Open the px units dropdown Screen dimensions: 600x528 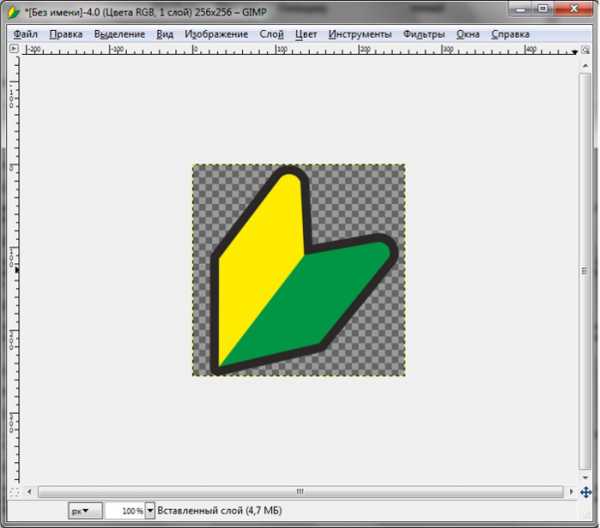(x=85, y=511)
